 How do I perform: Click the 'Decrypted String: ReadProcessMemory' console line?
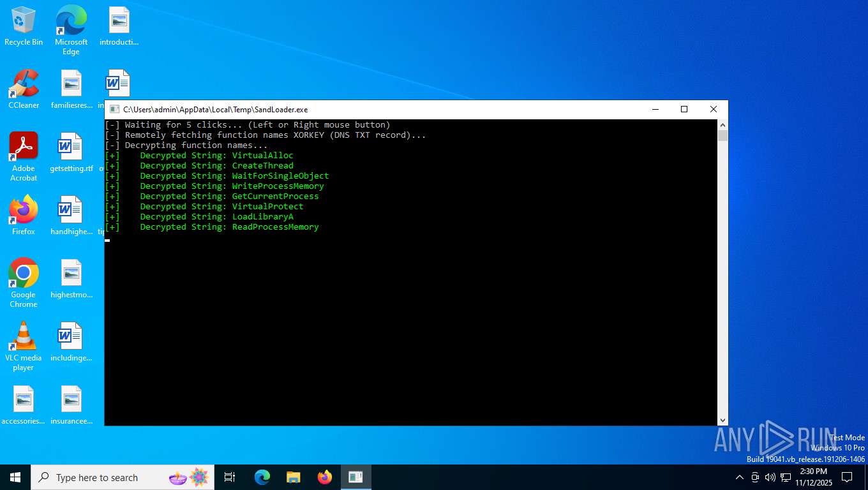[x=212, y=227]
